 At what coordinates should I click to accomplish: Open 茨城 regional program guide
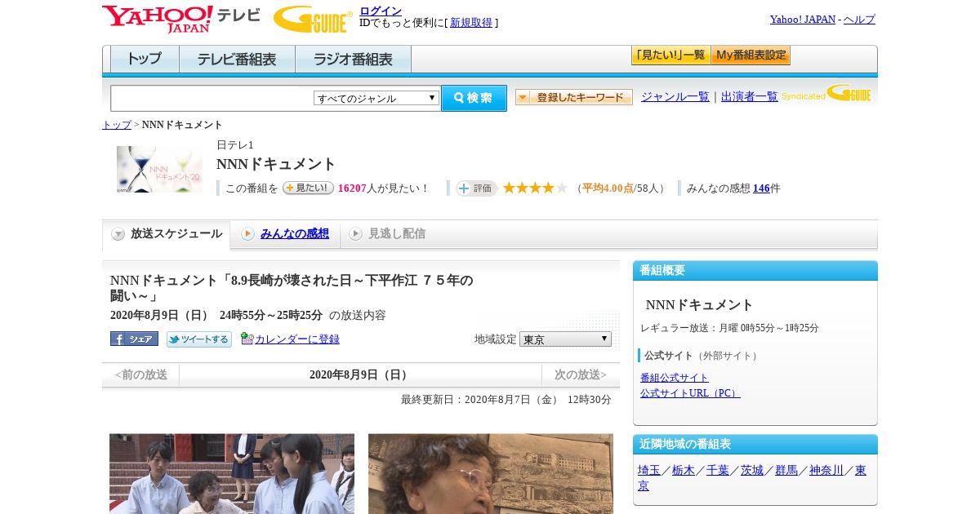(x=752, y=470)
